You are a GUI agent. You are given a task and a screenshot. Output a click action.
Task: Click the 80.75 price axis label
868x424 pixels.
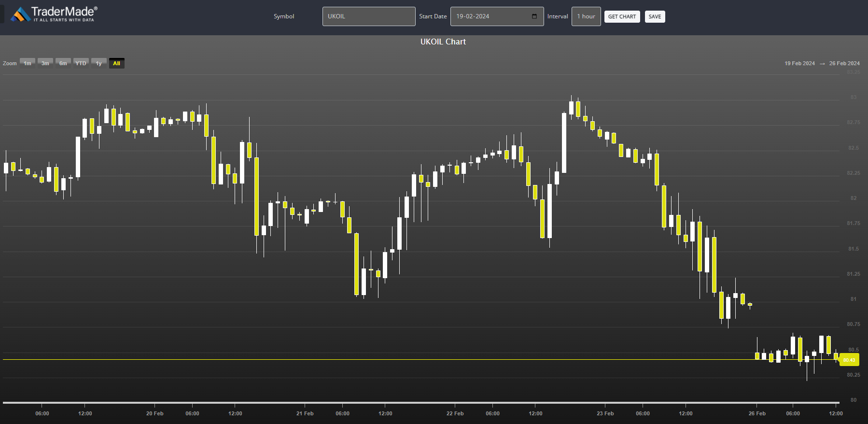854,324
